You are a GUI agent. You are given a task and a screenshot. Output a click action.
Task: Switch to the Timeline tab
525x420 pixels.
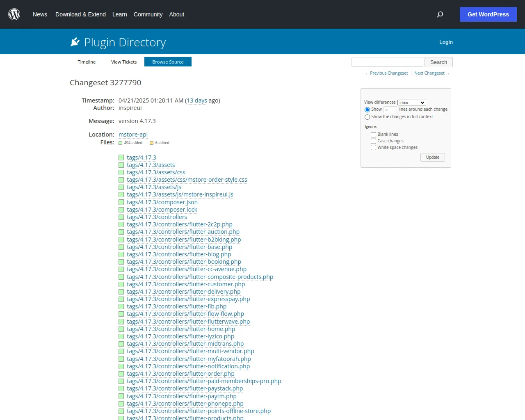pos(87,62)
